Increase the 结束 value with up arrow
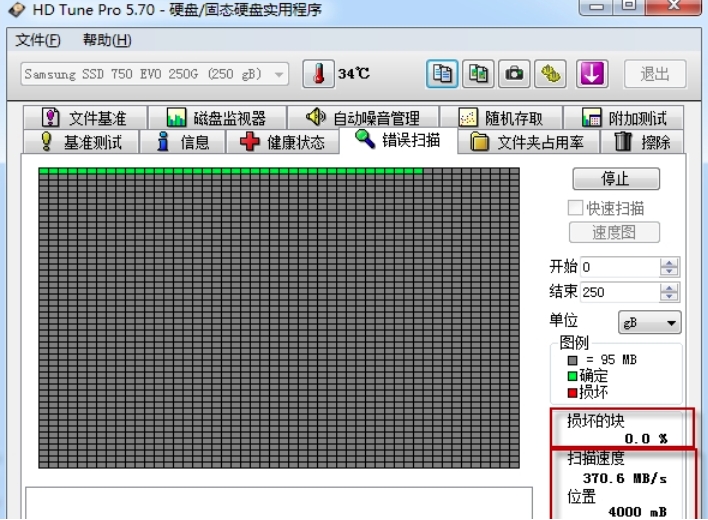The image size is (708, 520). pos(669,288)
